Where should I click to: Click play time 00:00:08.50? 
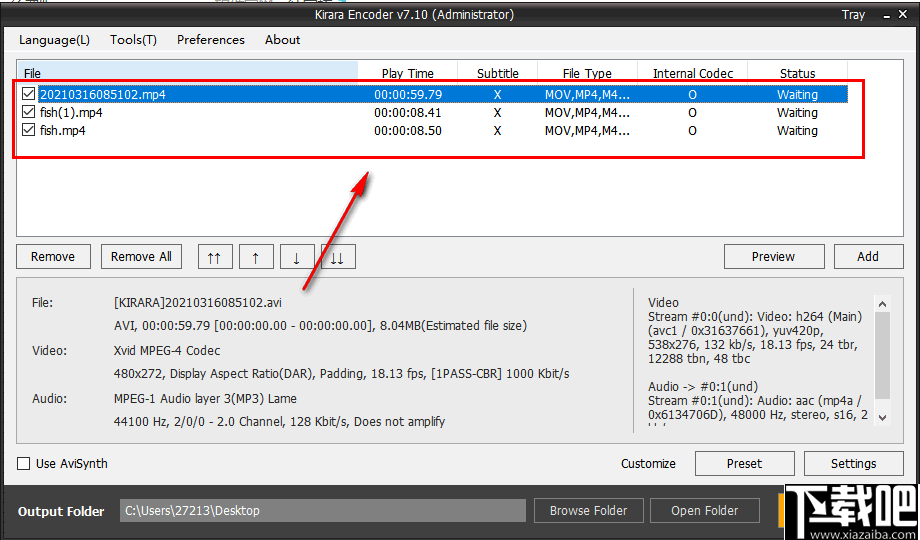point(408,130)
